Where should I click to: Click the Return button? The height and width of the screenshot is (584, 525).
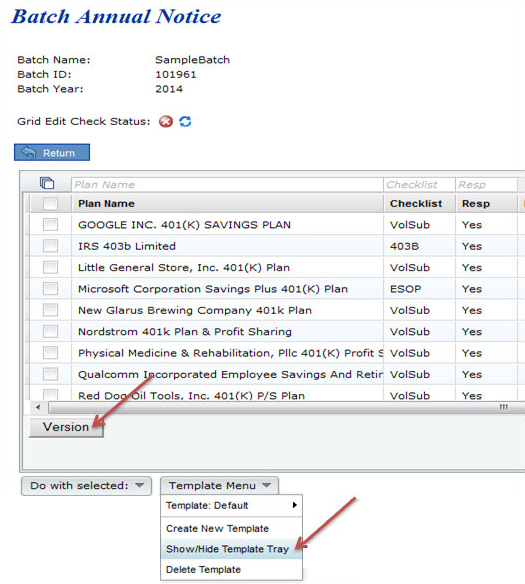point(52,152)
